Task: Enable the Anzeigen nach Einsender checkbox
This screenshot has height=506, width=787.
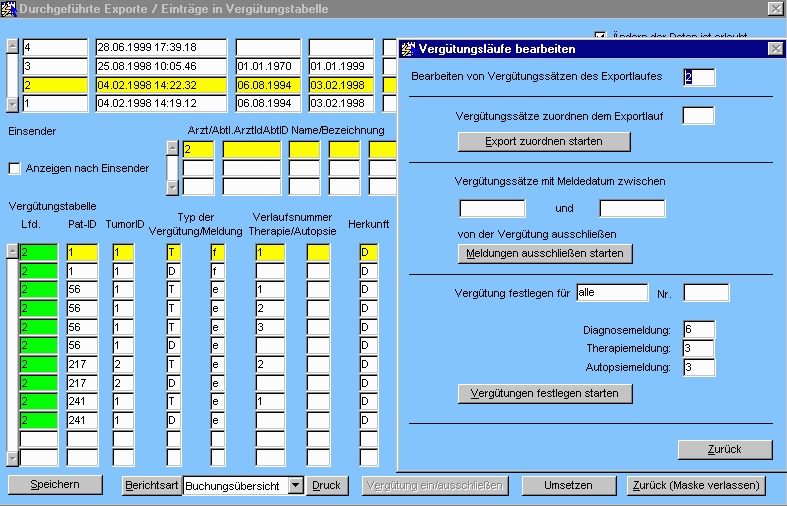Action: [14, 168]
